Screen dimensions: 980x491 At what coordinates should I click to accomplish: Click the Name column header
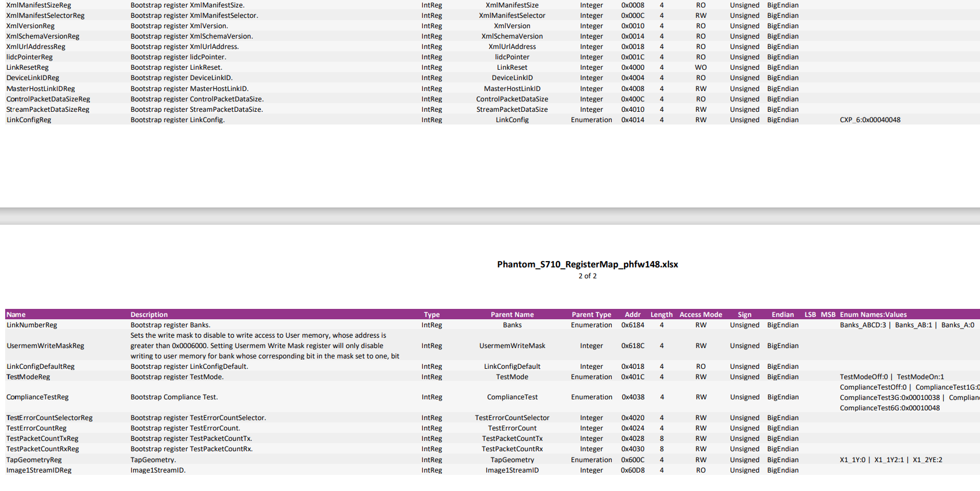click(16, 315)
